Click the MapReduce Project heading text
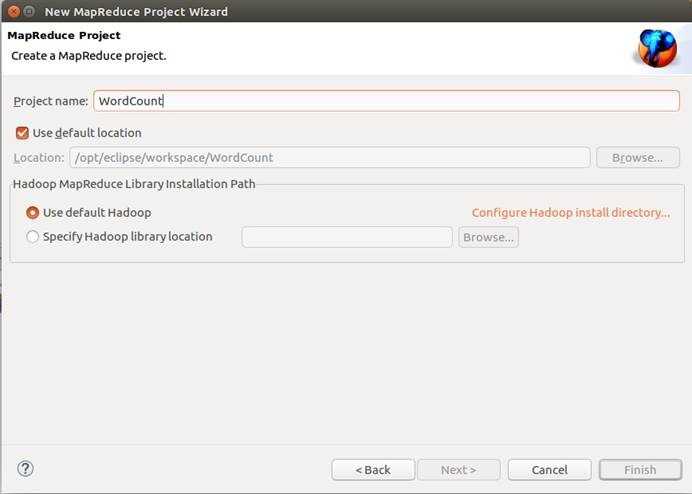This screenshot has height=494, width=692. (64, 36)
